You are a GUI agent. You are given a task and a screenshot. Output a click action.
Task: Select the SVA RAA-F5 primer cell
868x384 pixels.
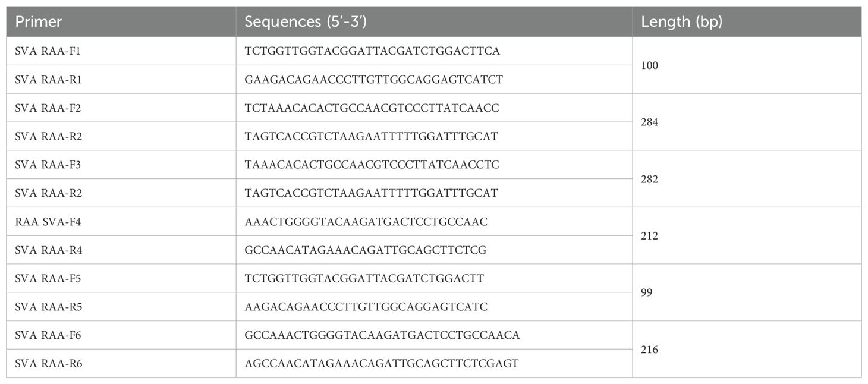tap(121, 278)
